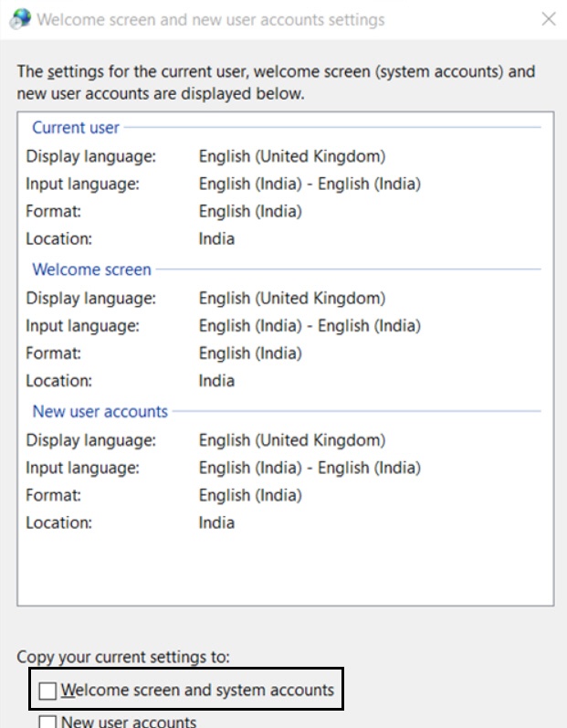Click New user accounts' Display language value

coord(292,440)
